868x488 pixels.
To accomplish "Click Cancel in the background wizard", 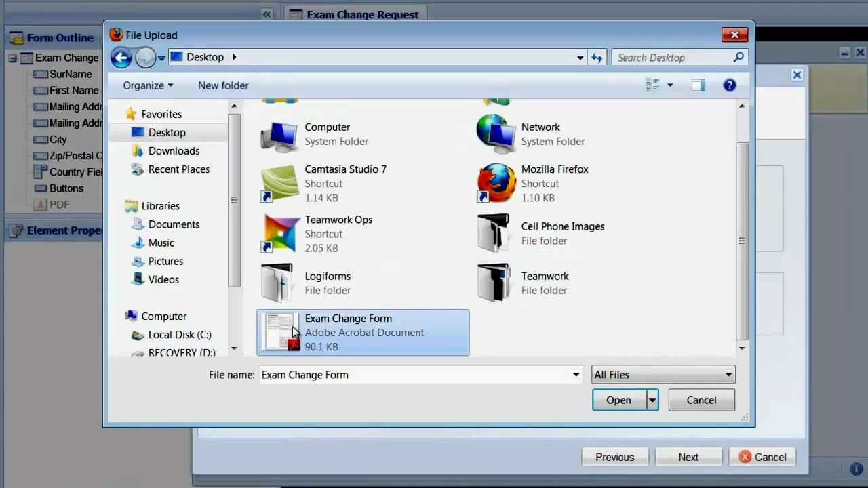I will coord(762,457).
